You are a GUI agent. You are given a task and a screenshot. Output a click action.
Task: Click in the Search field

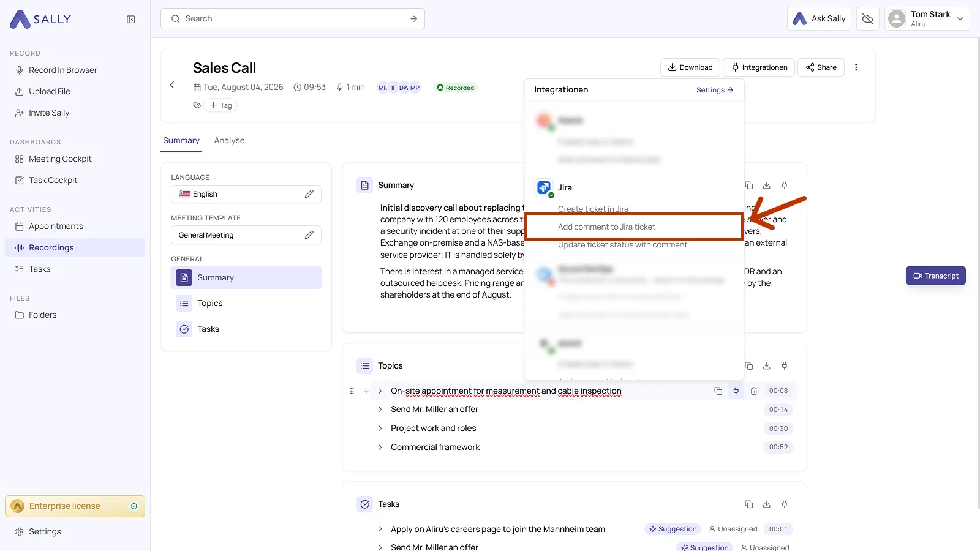[292, 19]
